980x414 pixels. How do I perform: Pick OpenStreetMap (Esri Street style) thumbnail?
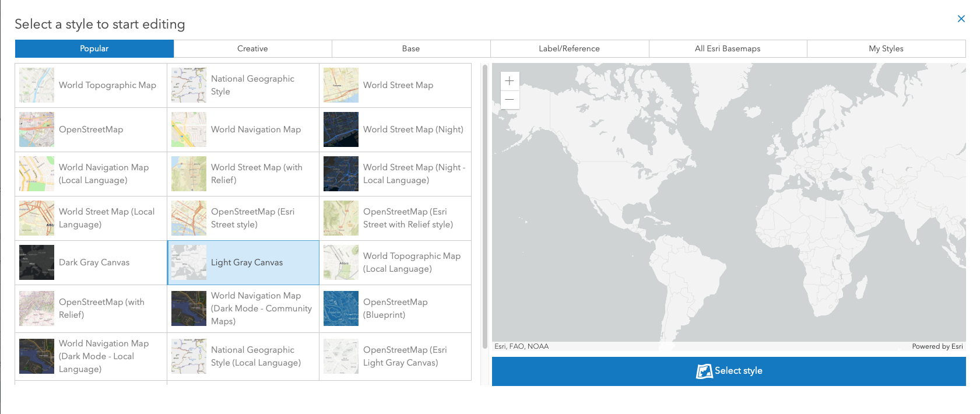189,218
